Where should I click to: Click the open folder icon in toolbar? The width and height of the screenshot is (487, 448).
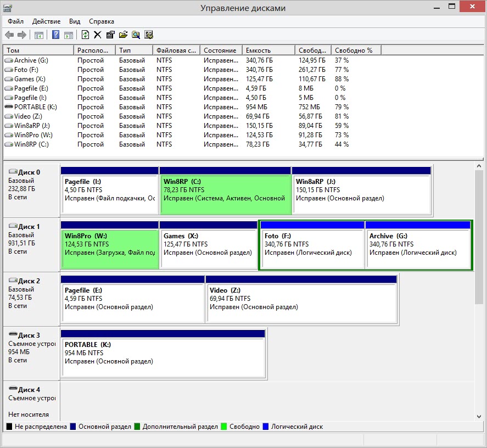click(123, 35)
